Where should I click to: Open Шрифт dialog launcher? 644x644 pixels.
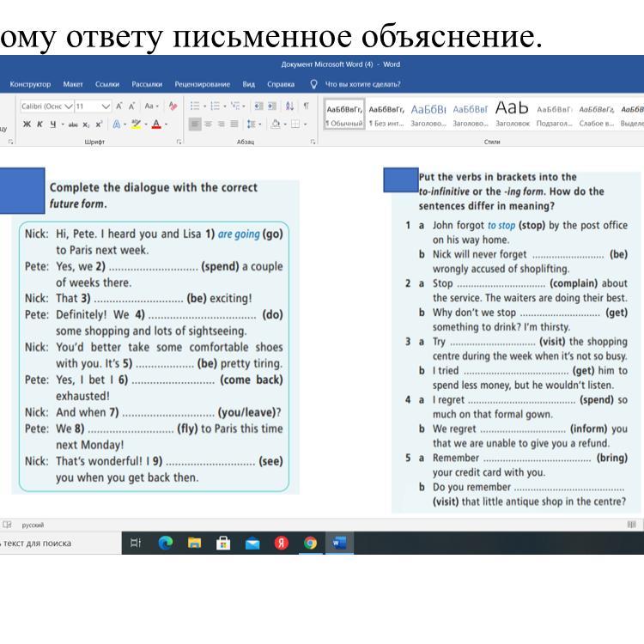point(179,142)
